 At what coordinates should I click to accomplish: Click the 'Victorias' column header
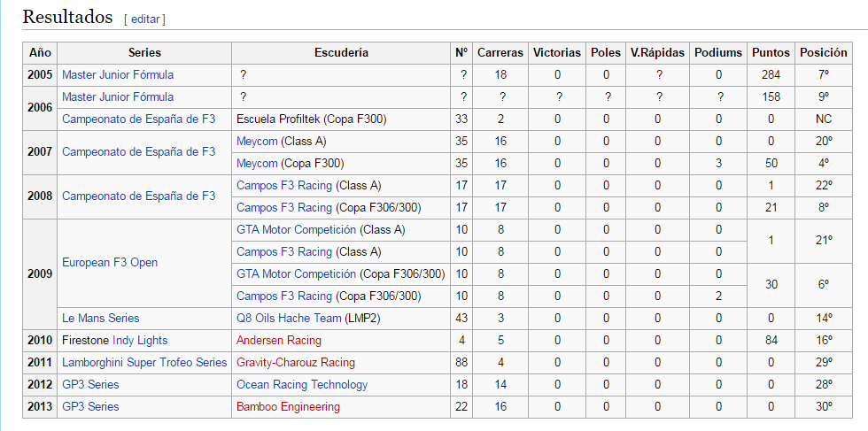coord(557,52)
